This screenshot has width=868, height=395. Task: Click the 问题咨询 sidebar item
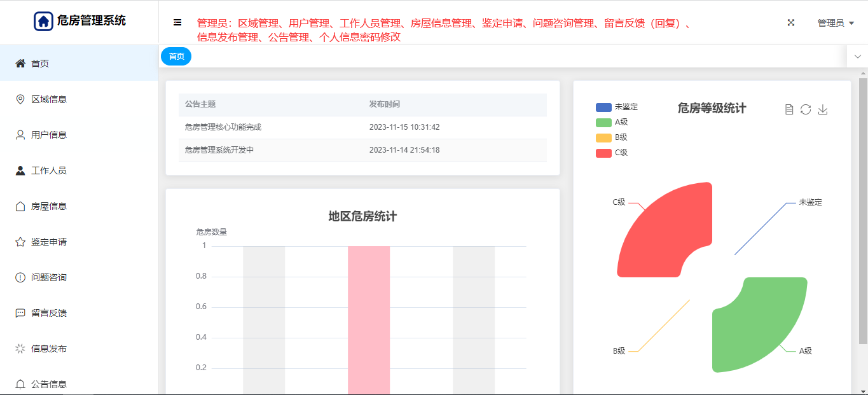(79, 277)
